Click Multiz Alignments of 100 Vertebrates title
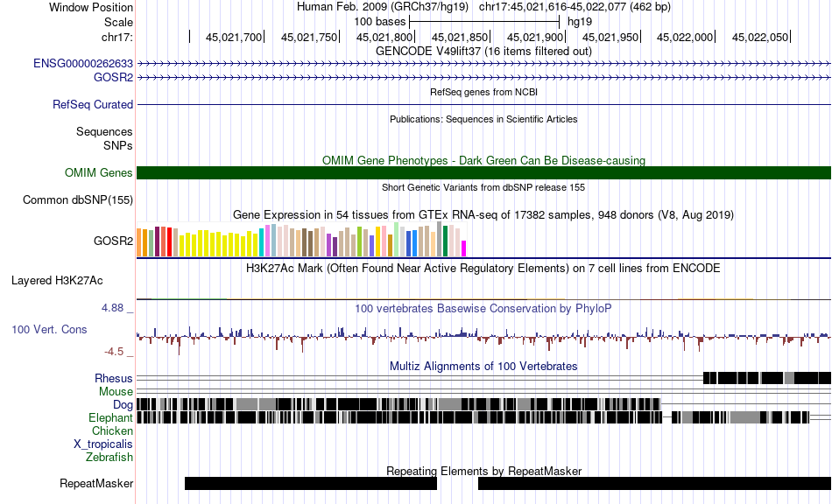832x504 pixels. 483,367
